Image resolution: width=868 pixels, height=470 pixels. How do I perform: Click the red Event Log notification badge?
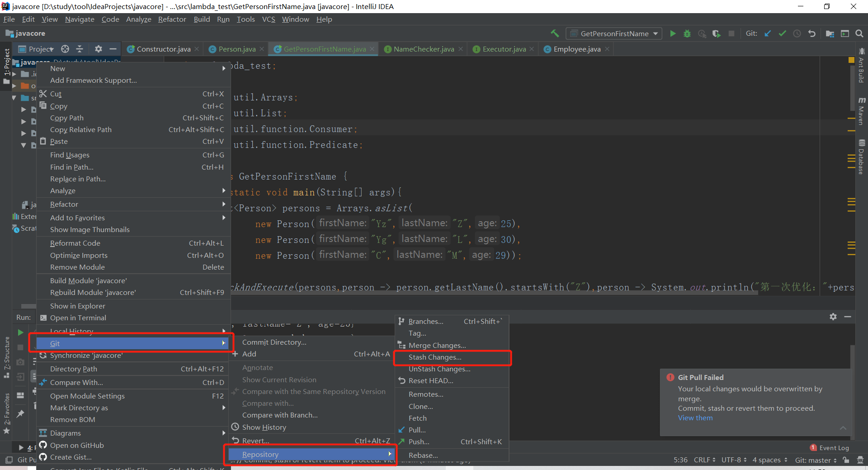813,448
